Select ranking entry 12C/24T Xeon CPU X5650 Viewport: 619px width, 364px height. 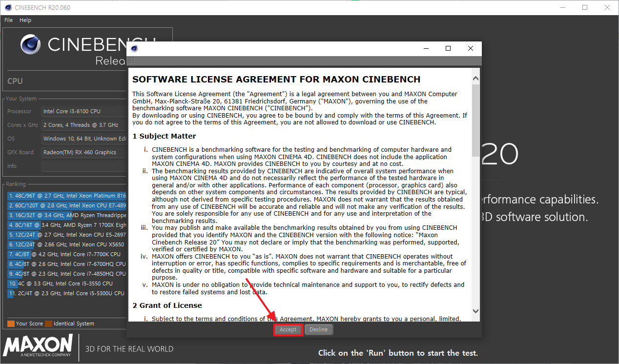click(x=67, y=244)
